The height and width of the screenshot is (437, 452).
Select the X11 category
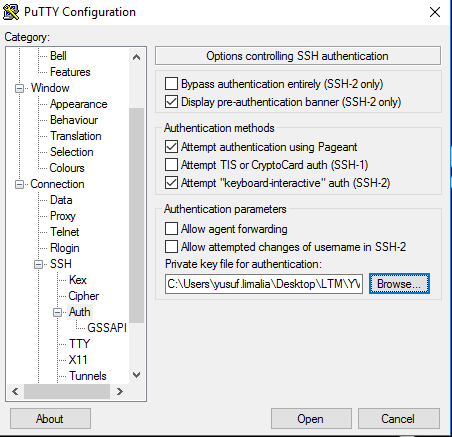(x=78, y=360)
